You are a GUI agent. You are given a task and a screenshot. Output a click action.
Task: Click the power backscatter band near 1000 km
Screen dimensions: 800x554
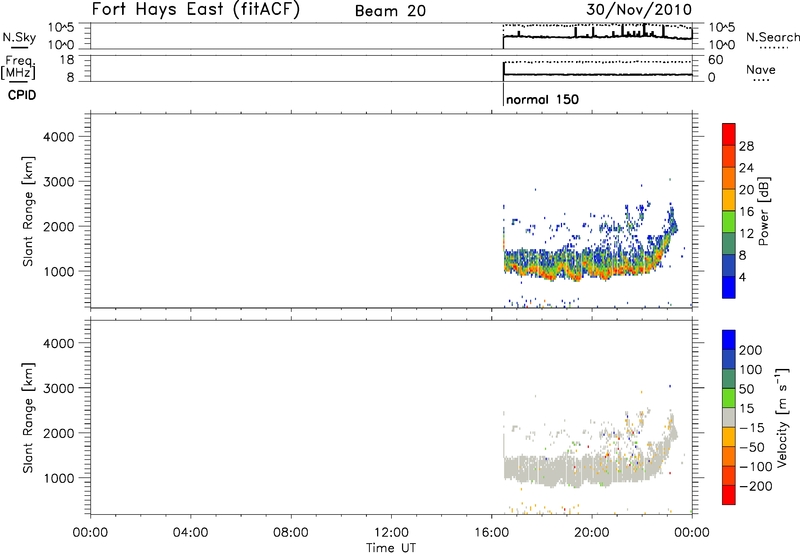[582, 264]
